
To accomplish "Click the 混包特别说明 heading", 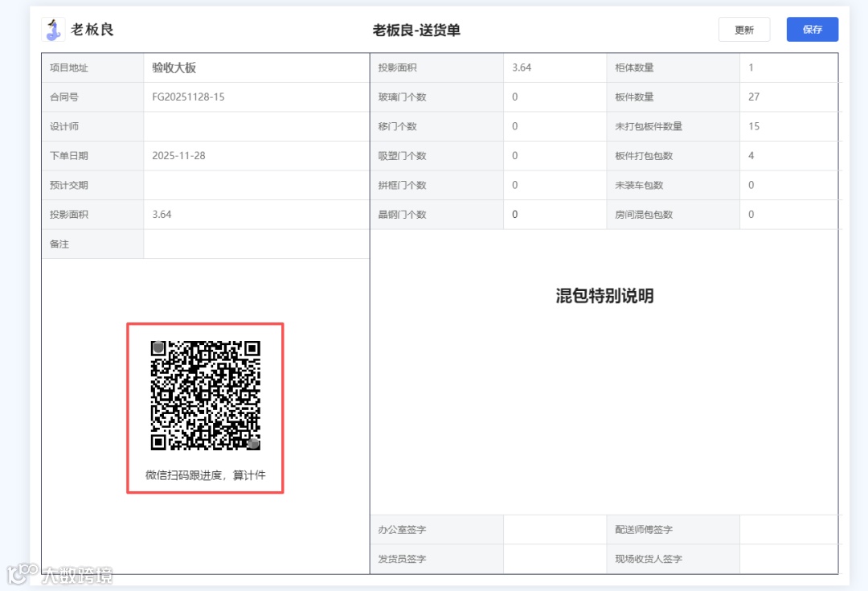I will pyautogui.click(x=604, y=296).
